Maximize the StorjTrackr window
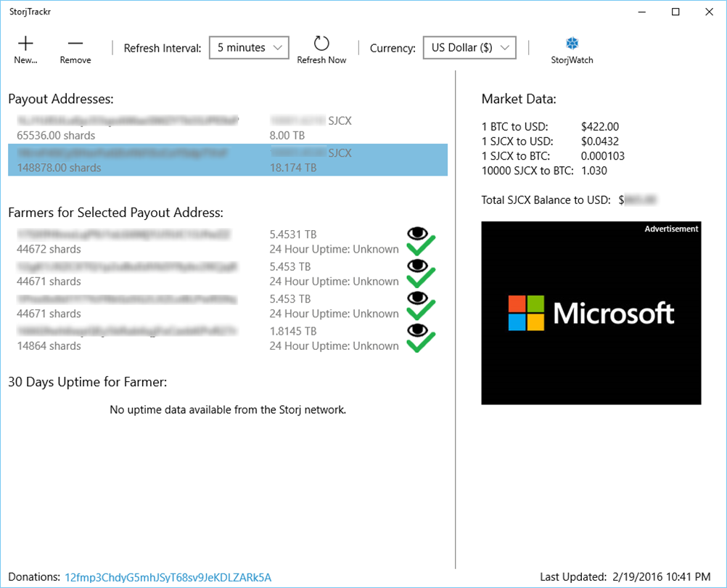Image resolution: width=727 pixels, height=588 pixels. [x=675, y=12]
